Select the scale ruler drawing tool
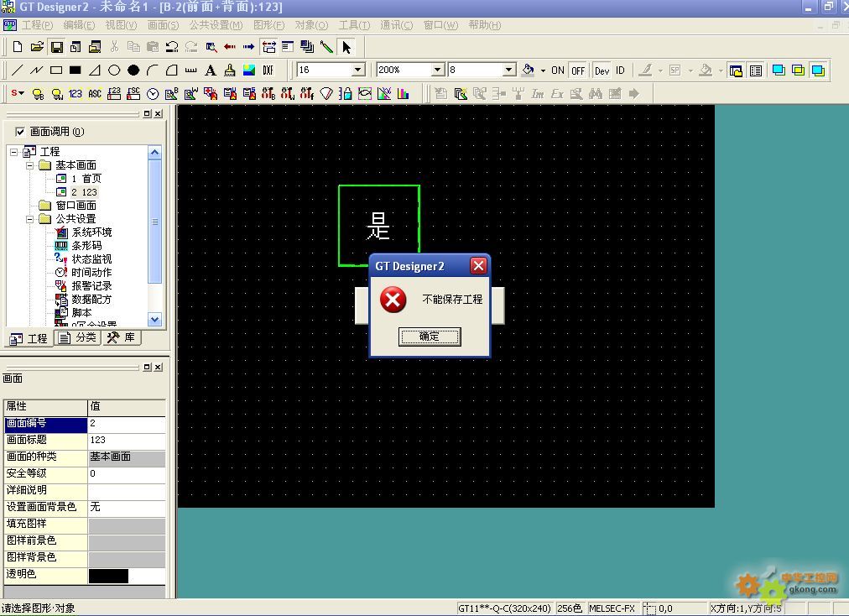The image size is (849, 616). point(190,70)
